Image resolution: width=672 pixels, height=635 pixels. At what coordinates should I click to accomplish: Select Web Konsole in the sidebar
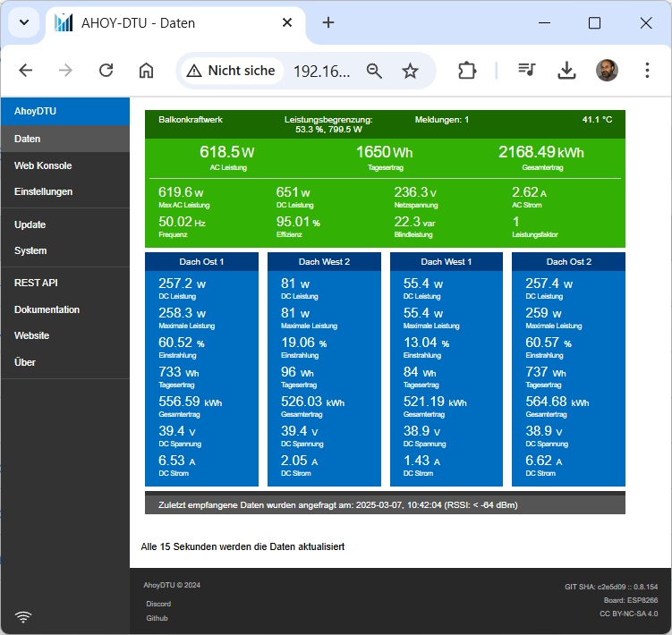tap(43, 165)
